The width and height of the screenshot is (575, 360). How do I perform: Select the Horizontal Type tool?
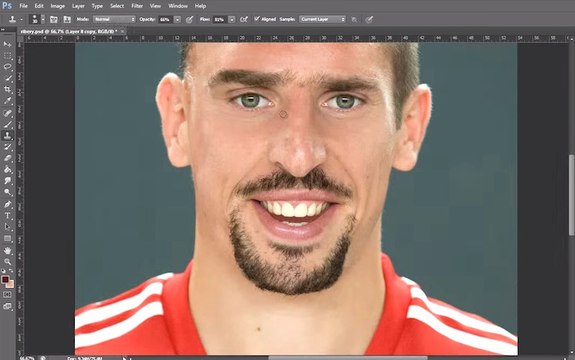(x=7, y=216)
